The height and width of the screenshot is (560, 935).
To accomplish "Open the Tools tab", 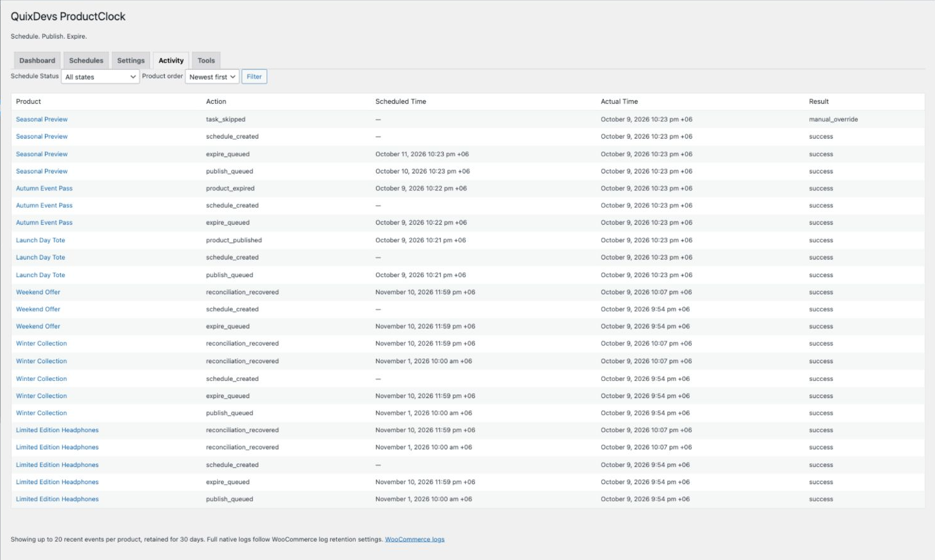I will [206, 61].
